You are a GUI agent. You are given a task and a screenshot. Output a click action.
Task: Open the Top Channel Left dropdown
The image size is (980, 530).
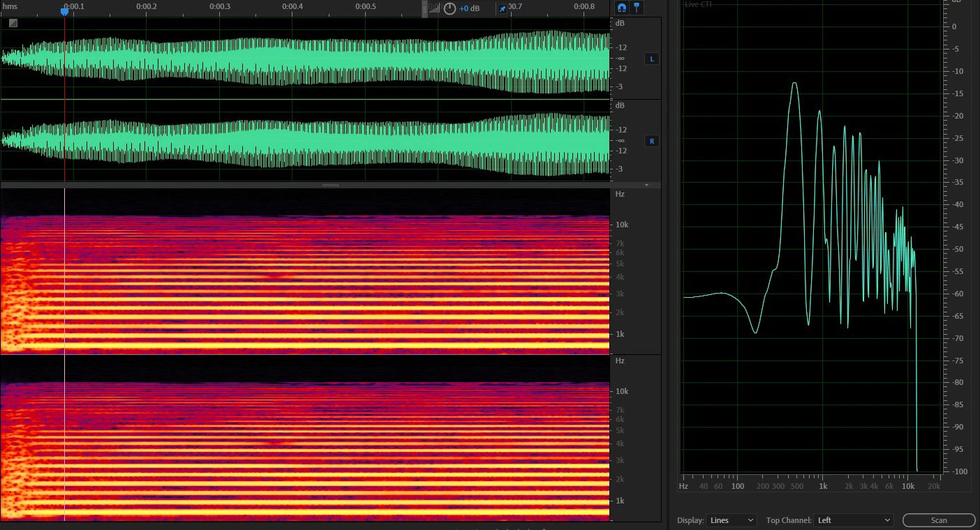(x=853, y=520)
